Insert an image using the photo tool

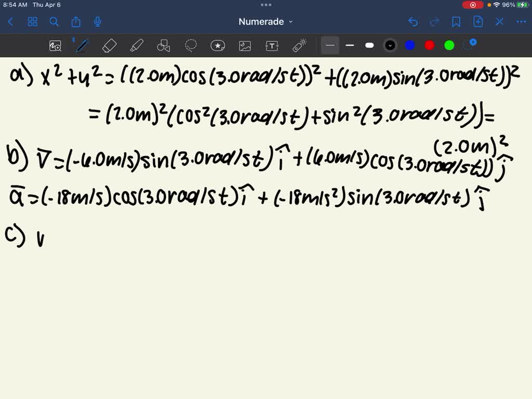245,46
